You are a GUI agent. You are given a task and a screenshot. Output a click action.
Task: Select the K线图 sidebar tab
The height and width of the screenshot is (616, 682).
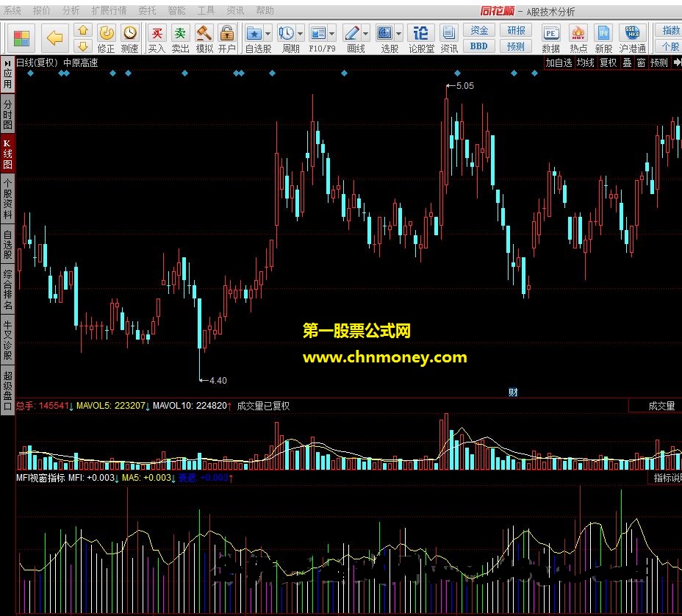pos(7,153)
